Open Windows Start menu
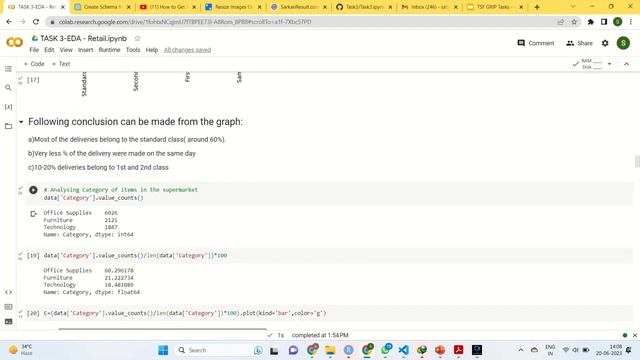Viewport: 640px width, 360px height. 163,350
